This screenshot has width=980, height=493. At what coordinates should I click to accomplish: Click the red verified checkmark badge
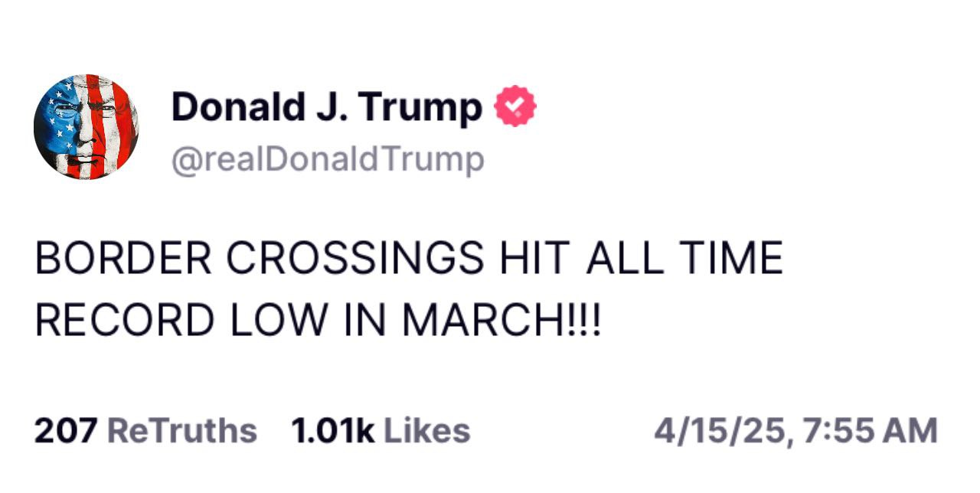point(516,106)
